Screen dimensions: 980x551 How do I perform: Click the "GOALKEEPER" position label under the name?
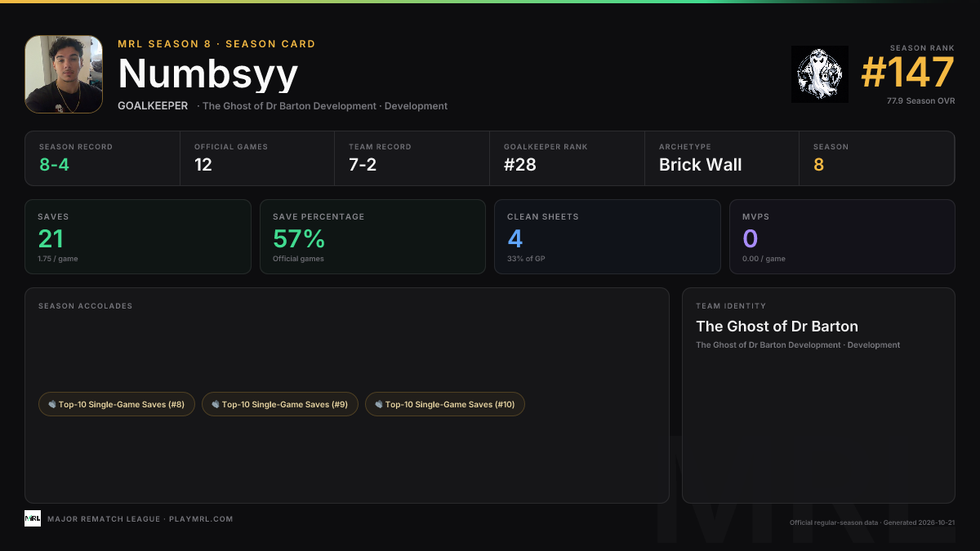pyautogui.click(x=153, y=106)
